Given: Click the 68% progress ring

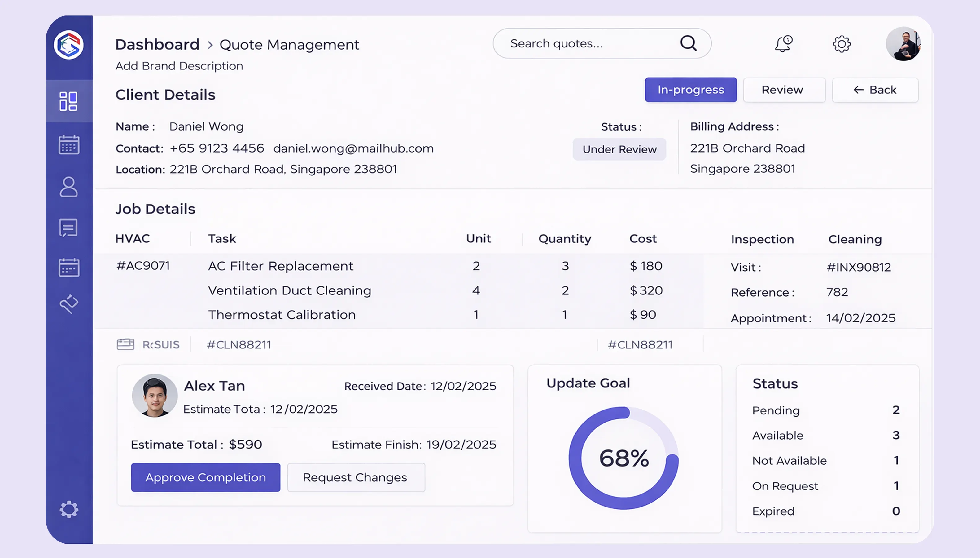Looking at the screenshot, I should point(623,458).
